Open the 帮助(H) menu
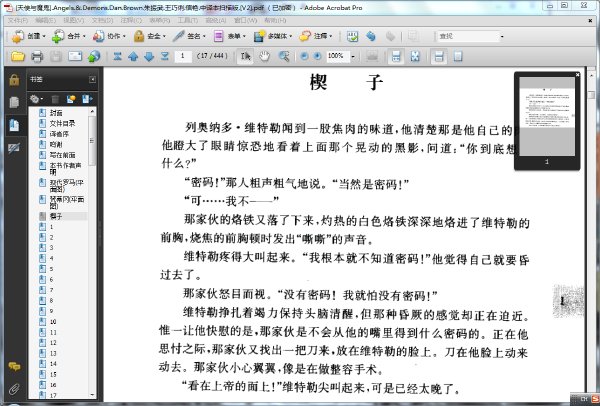This screenshot has width=600, height=406. [275, 20]
